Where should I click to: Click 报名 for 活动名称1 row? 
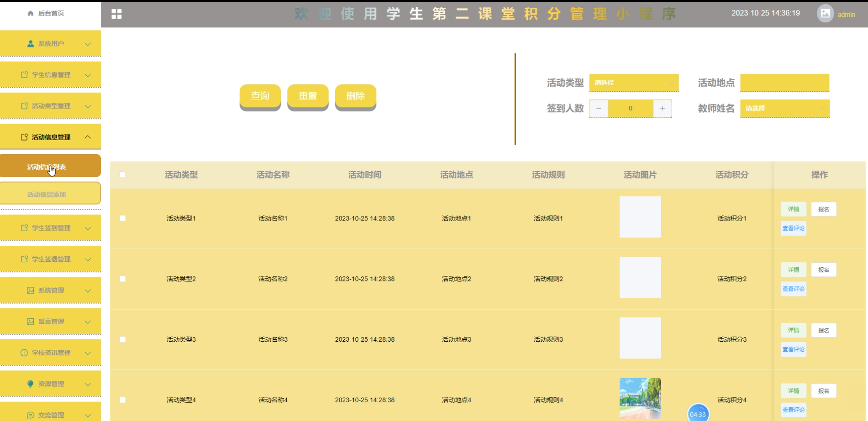[x=824, y=209]
